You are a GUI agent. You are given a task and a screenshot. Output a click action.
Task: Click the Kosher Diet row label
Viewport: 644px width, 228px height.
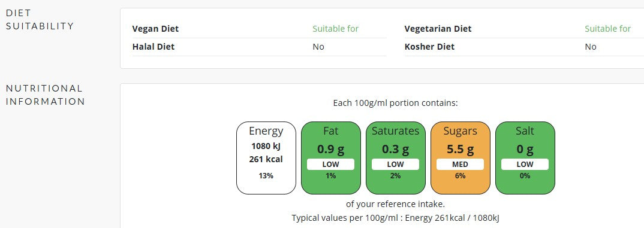click(429, 47)
